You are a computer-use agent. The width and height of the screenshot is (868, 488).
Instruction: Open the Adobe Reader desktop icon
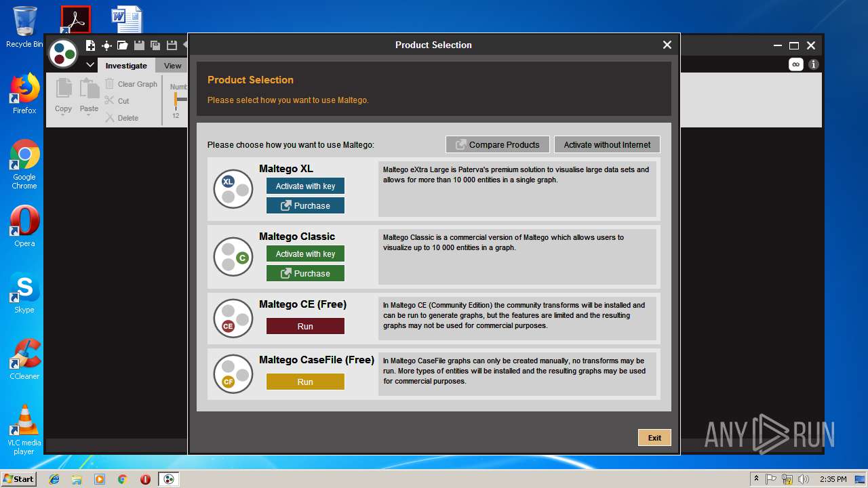coord(75,19)
